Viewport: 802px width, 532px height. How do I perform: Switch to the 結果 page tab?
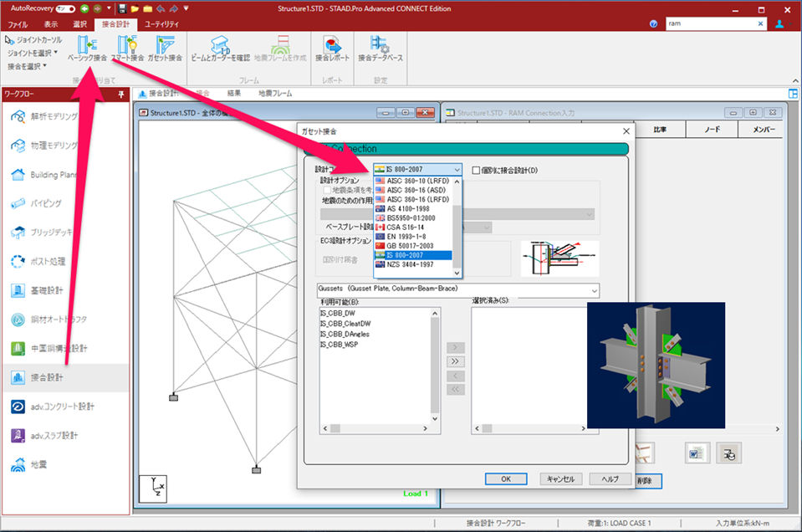click(234, 94)
